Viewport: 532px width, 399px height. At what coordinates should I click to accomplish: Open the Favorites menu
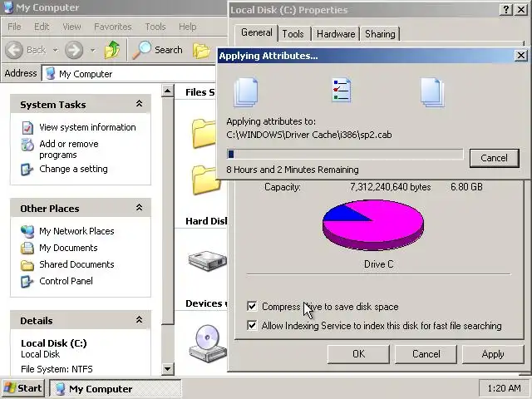(113, 27)
